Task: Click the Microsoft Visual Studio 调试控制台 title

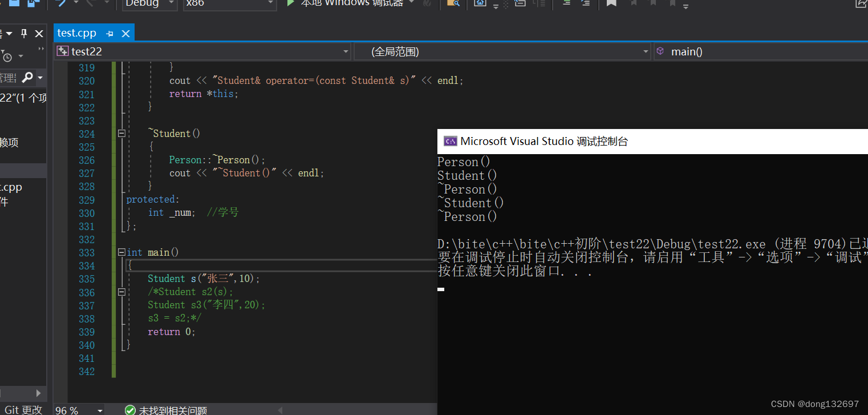Action: [x=544, y=142]
